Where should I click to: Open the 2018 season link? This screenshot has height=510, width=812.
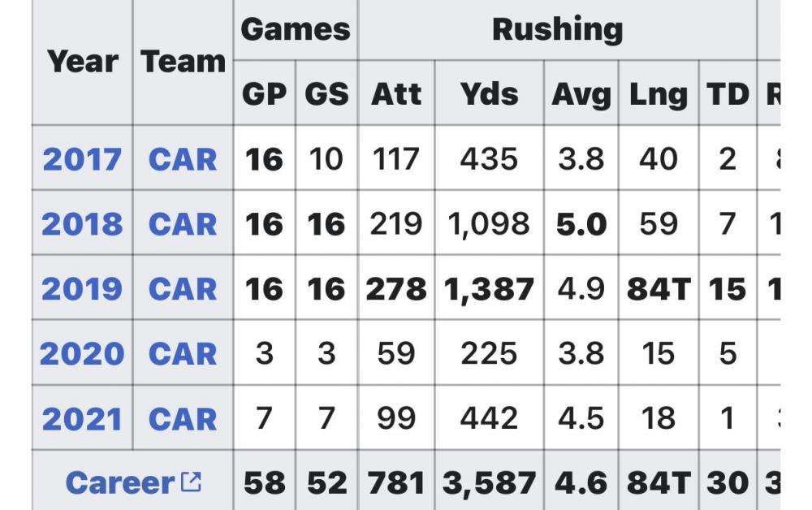[81, 224]
